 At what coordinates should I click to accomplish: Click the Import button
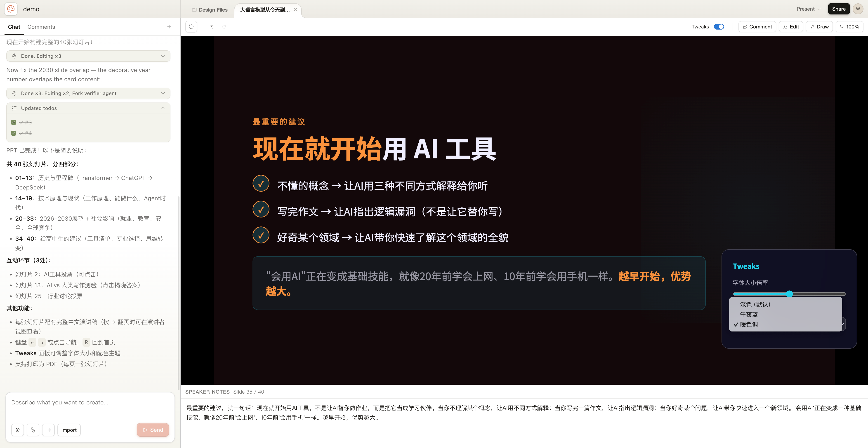click(x=69, y=430)
